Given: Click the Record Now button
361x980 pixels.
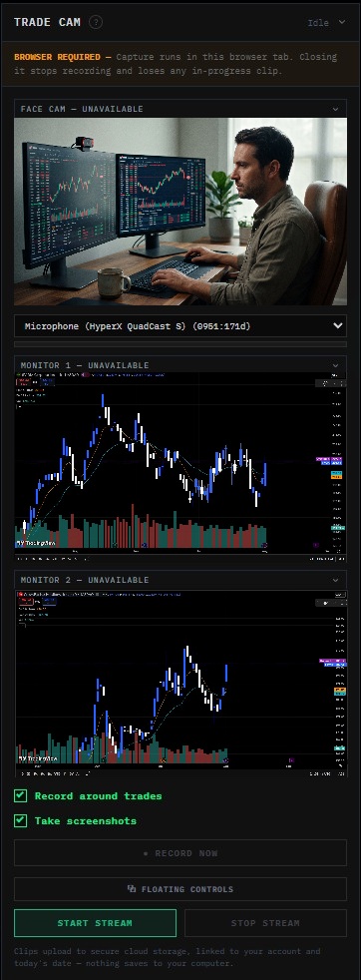Looking at the screenshot, I should [x=180, y=853].
